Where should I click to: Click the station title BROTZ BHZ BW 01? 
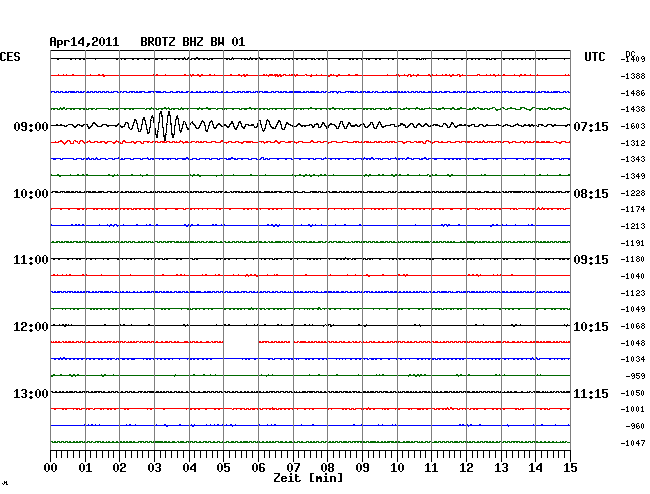tap(192, 42)
